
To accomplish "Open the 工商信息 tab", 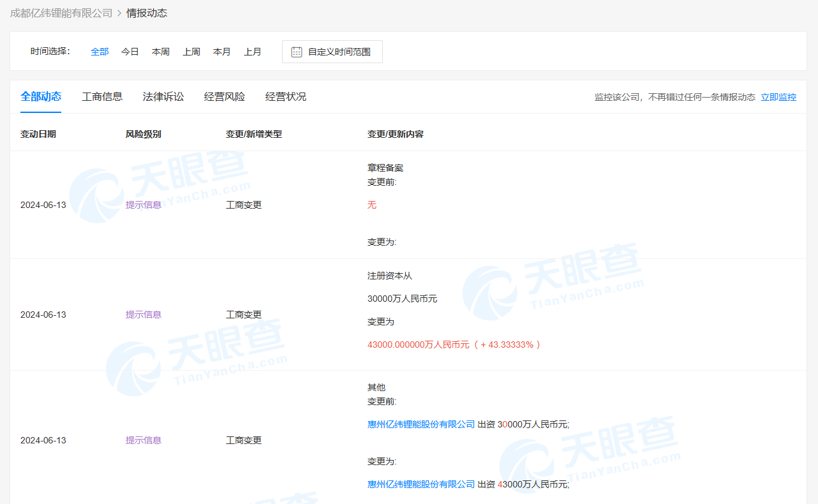I will click(x=102, y=96).
